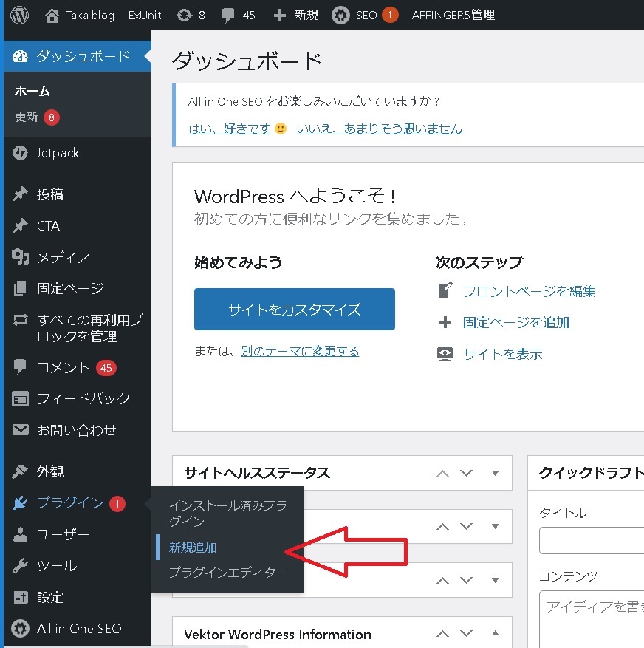Click the comment bubble icon beside コメント
Screen dimensions: 644x648
(20, 366)
